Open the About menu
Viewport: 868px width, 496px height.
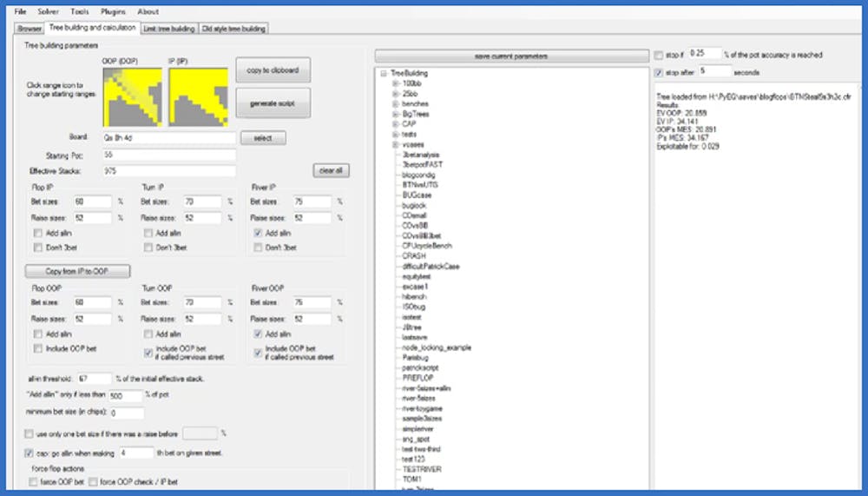pos(148,11)
